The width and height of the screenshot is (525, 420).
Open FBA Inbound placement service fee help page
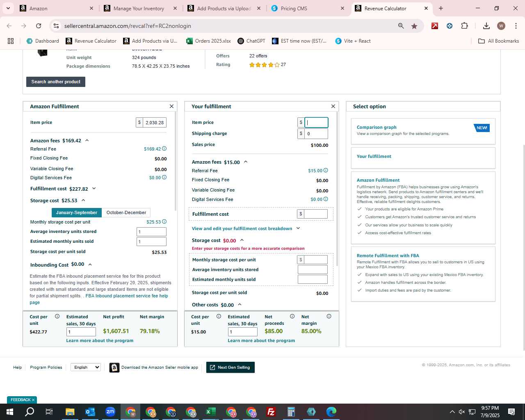pos(127,296)
